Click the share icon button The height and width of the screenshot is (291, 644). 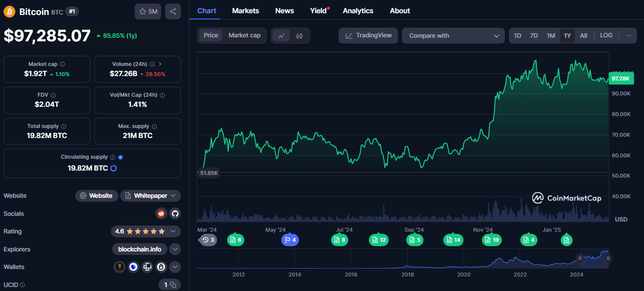[173, 11]
